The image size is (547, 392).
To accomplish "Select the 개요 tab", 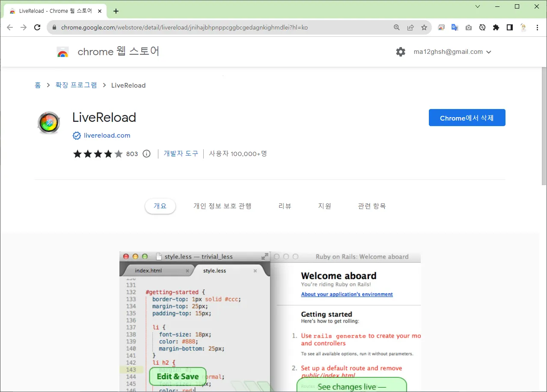I will point(160,206).
